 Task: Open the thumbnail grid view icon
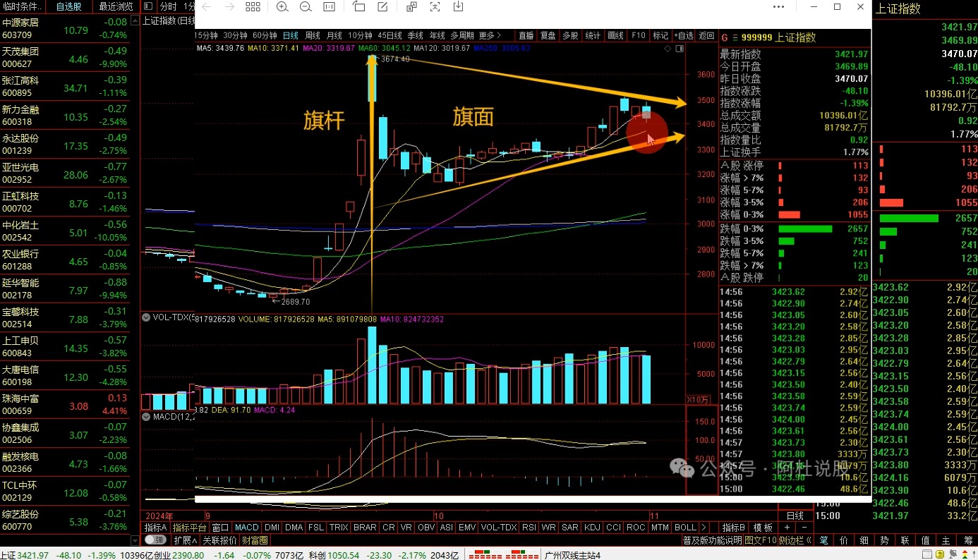click(253, 7)
